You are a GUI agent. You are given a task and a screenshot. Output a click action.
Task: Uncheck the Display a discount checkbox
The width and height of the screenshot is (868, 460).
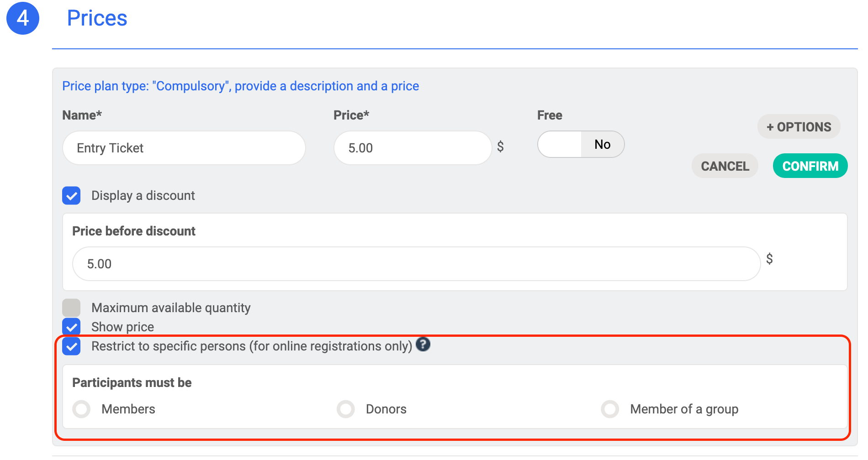(x=71, y=195)
